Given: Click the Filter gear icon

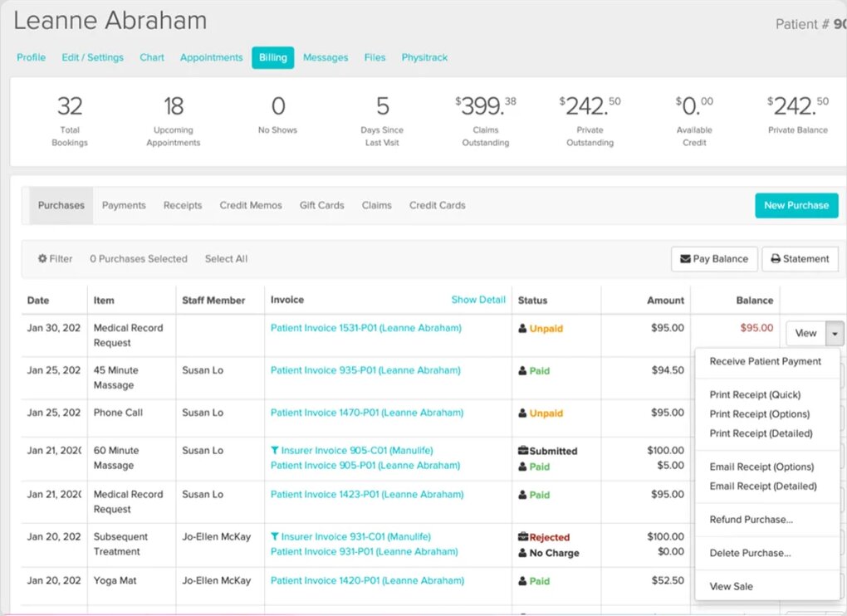Looking at the screenshot, I should 42,259.
